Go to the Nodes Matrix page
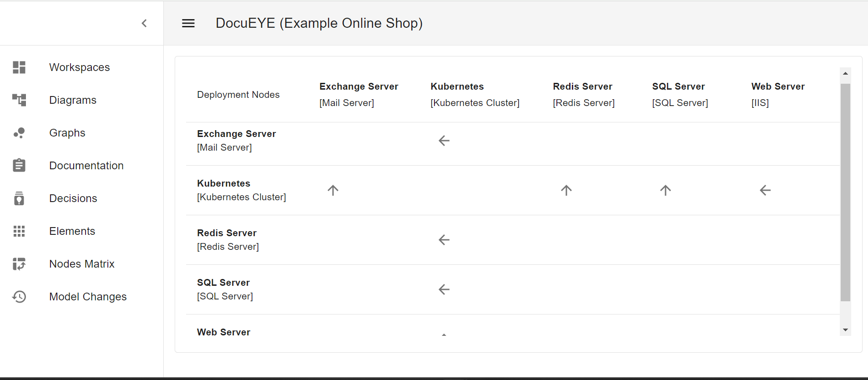Image resolution: width=868 pixels, height=380 pixels. (82, 264)
